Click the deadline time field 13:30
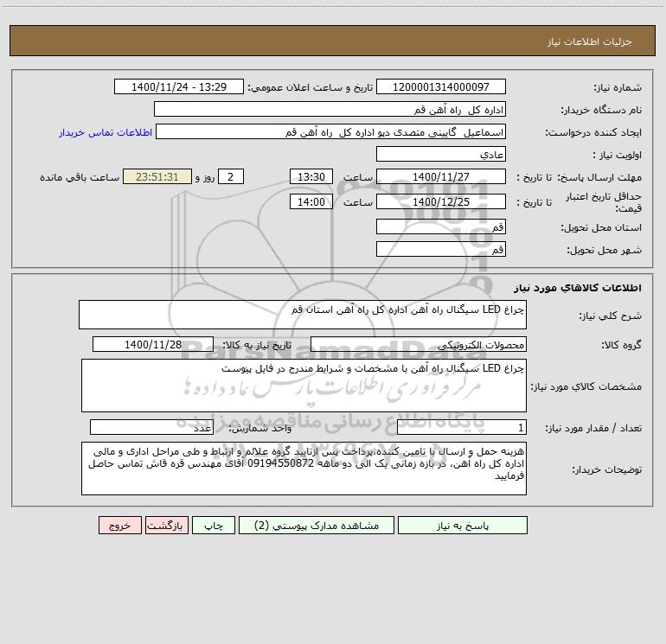This screenshot has height=644, width=666. click(311, 177)
